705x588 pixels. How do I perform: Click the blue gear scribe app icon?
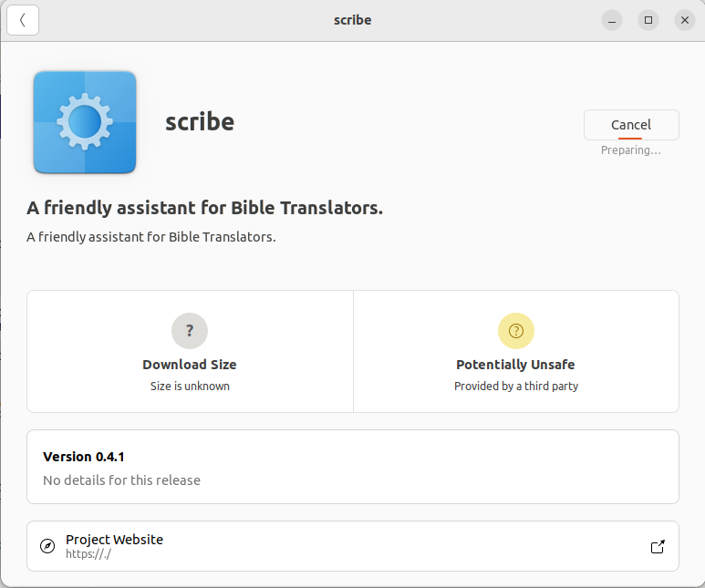coord(85,122)
